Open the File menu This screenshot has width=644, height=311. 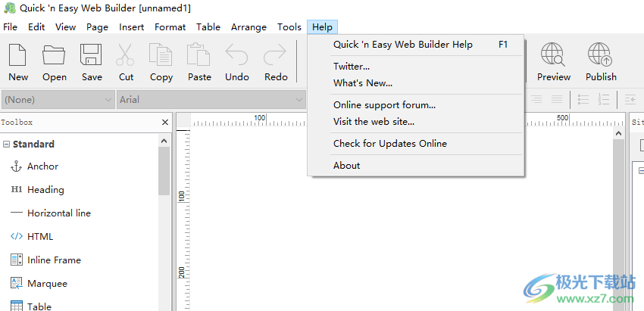pos(11,27)
